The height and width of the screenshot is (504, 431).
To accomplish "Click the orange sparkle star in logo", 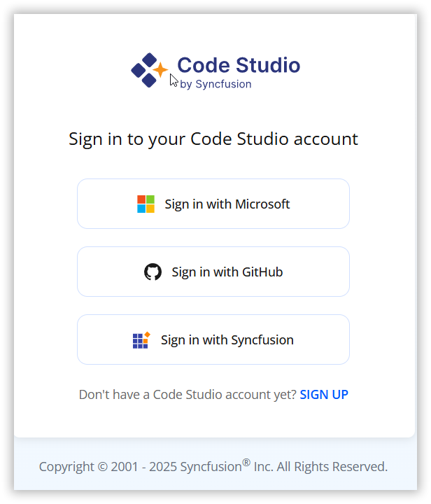I will pos(160,69).
